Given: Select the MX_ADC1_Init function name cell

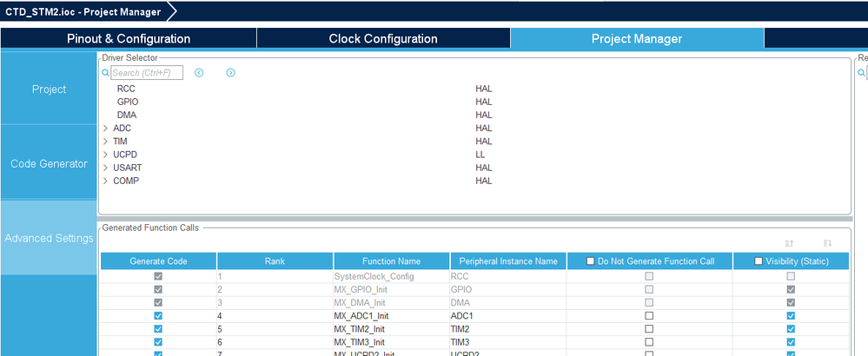Looking at the screenshot, I should 391,316.
